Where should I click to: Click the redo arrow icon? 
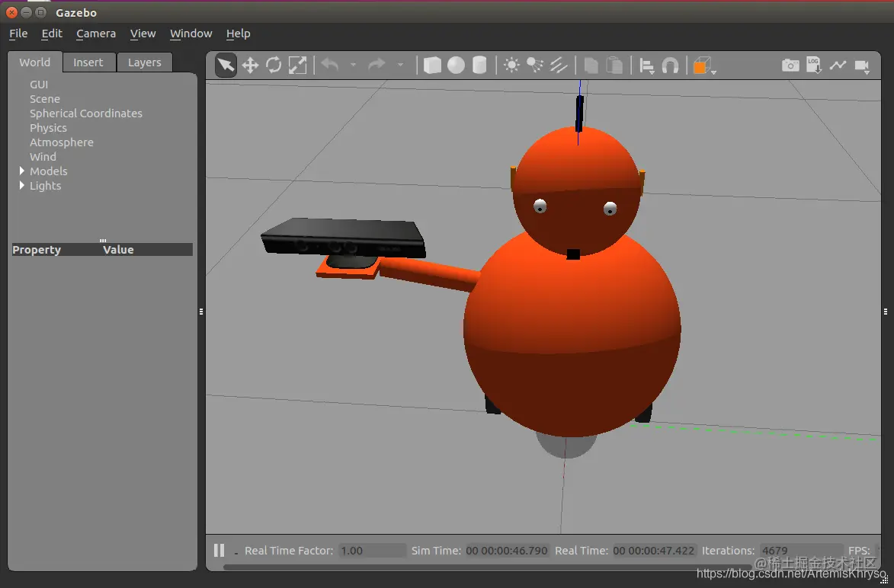click(x=377, y=65)
